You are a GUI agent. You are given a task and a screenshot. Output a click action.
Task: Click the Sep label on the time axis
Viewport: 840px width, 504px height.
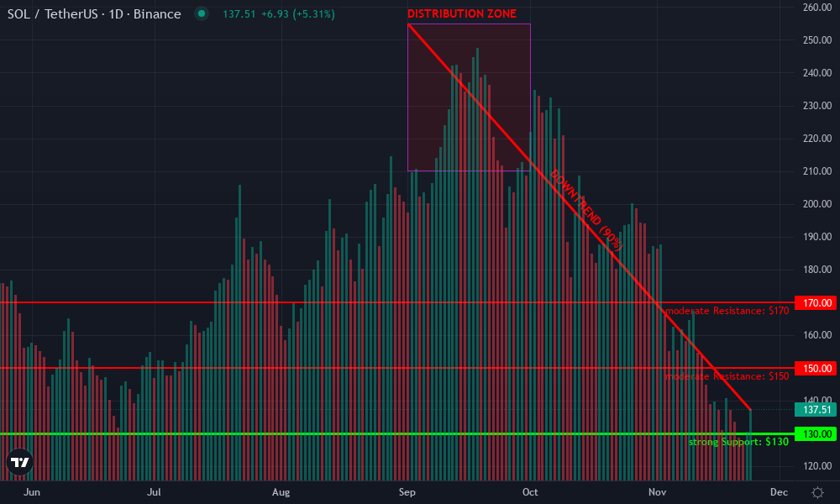pyautogui.click(x=408, y=492)
